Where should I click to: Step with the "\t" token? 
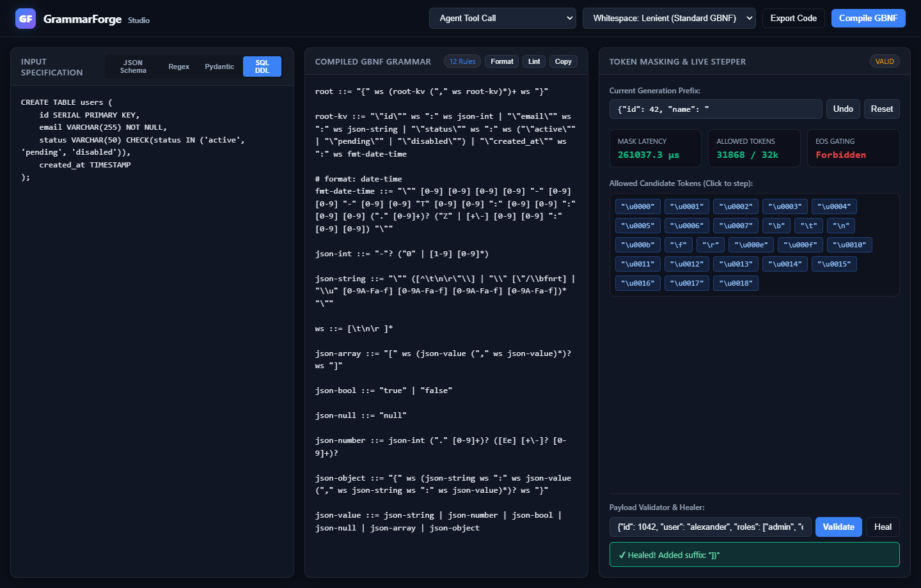[x=808, y=226]
